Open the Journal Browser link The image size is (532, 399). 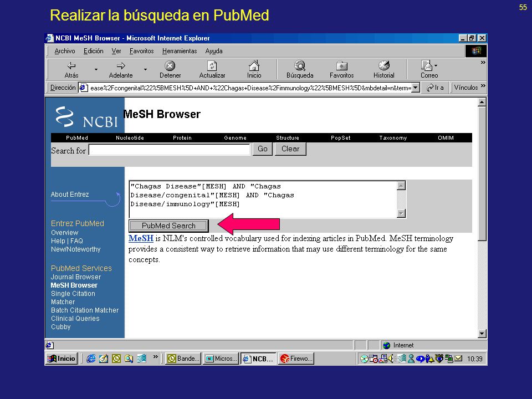76,277
